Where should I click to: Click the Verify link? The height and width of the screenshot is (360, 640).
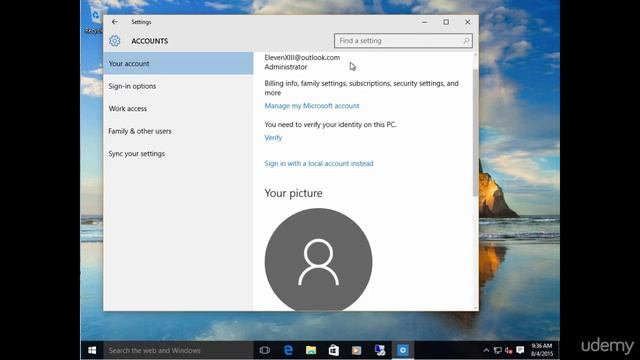point(273,138)
